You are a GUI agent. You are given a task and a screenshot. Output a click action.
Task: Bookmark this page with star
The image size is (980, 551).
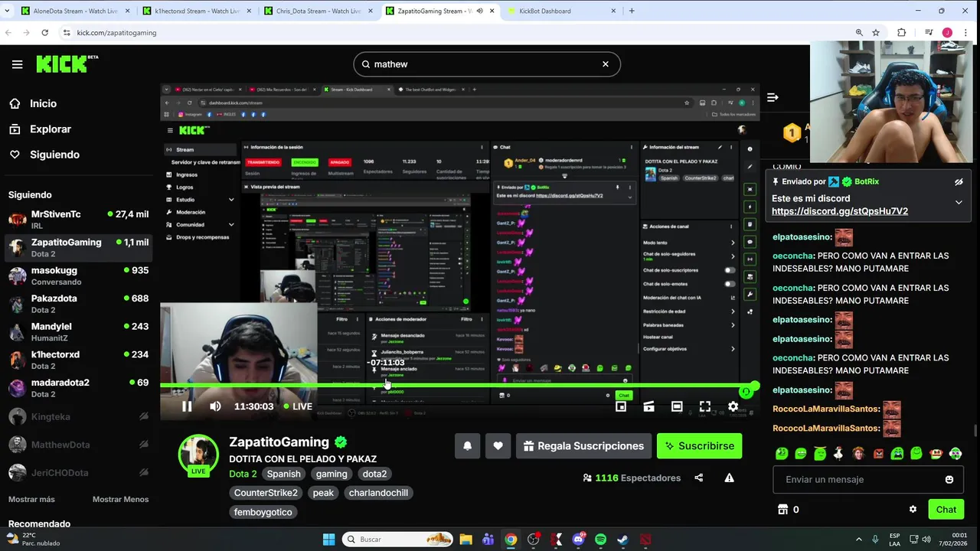click(876, 33)
